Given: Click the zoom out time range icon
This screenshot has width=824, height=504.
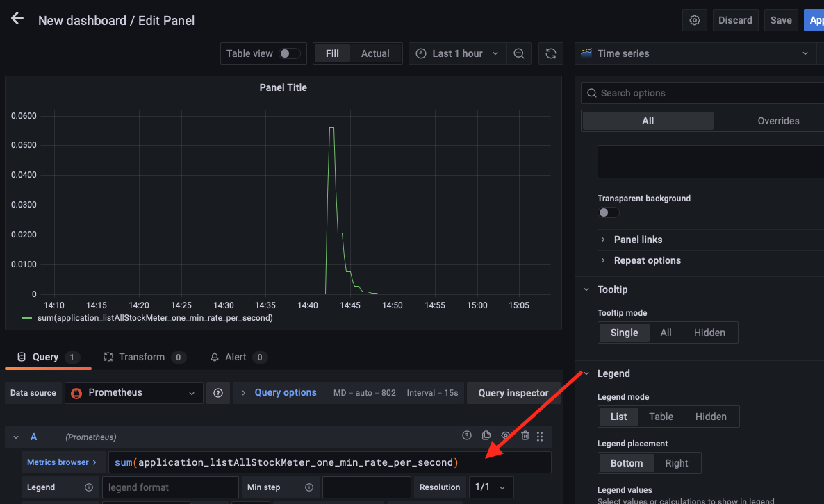Looking at the screenshot, I should click(519, 53).
